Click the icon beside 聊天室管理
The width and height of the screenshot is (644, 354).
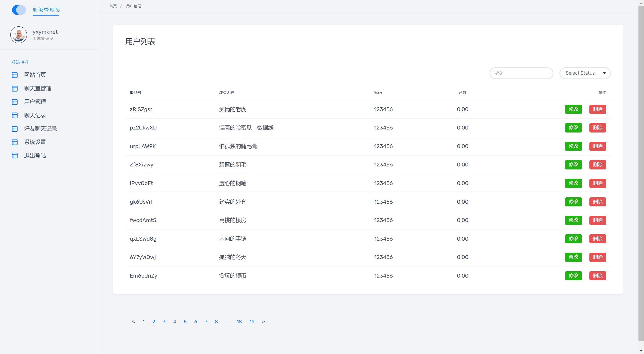15,88
